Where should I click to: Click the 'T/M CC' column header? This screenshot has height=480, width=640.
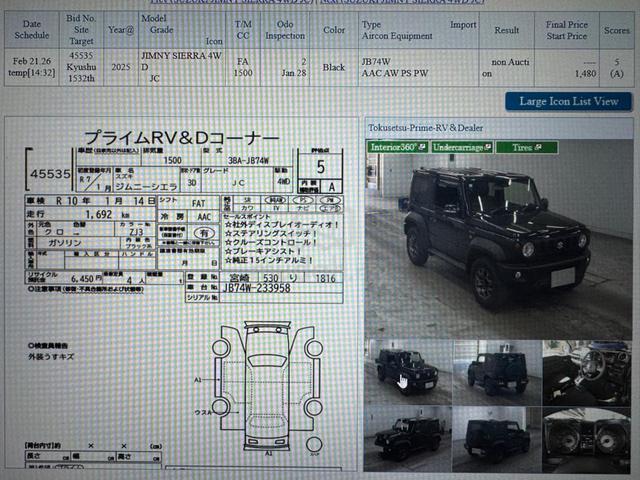(x=243, y=30)
